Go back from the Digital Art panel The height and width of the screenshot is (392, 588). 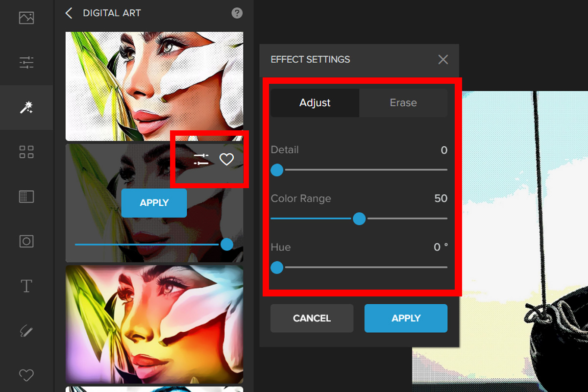69,13
